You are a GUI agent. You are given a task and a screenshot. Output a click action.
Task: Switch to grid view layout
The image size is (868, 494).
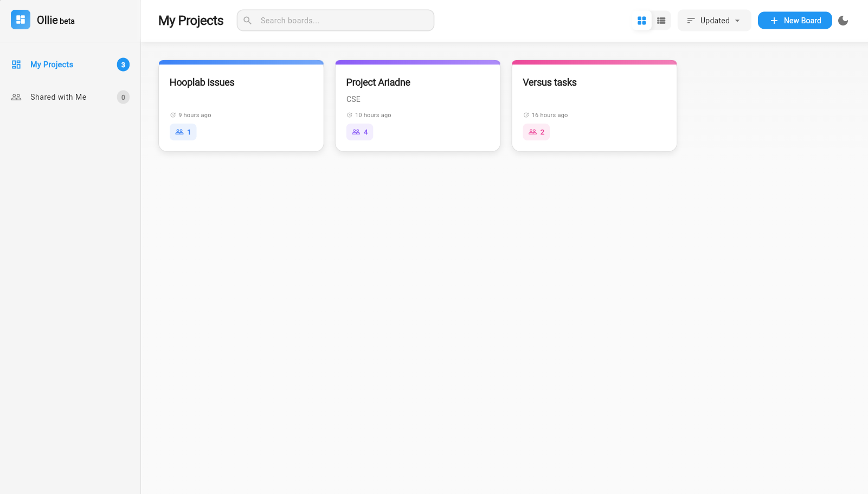(641, 20)
